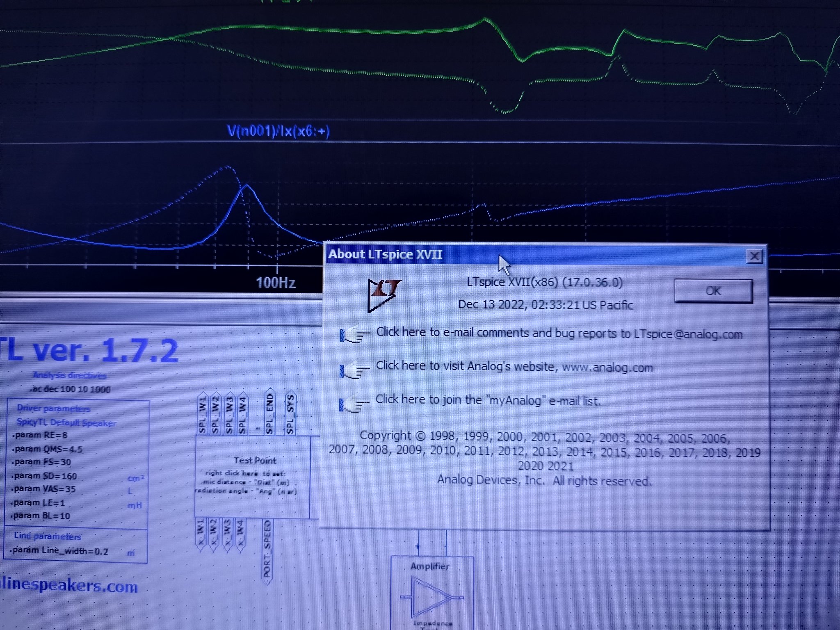This screenshot has height=630, width=840.
Task: Click the SPL_SYS pin label
Action: point(290,412)
